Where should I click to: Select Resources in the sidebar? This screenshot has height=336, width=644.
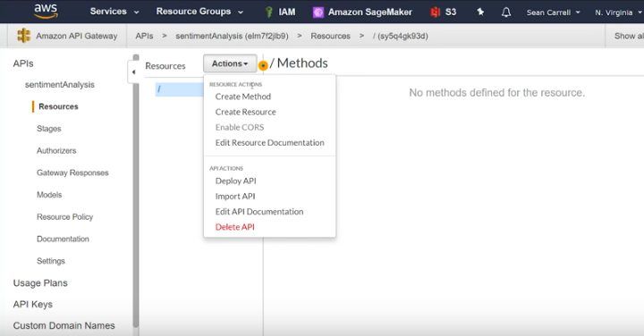click(58, 106)
